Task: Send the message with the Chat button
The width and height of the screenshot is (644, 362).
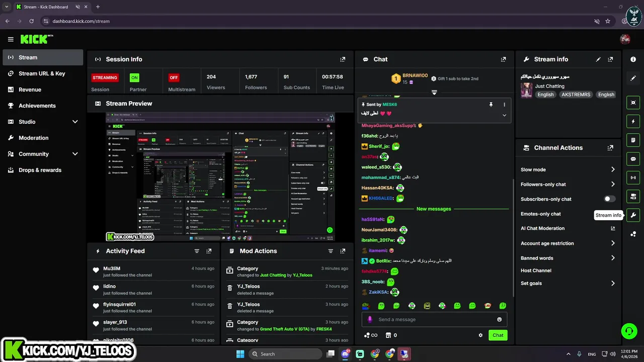Action: [498, 335]
